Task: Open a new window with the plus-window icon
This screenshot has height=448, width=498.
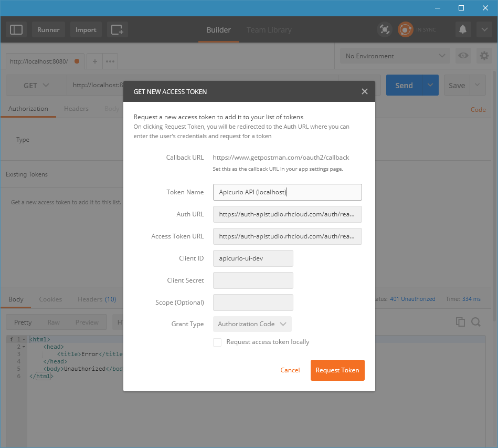Action: coord(117,30)
